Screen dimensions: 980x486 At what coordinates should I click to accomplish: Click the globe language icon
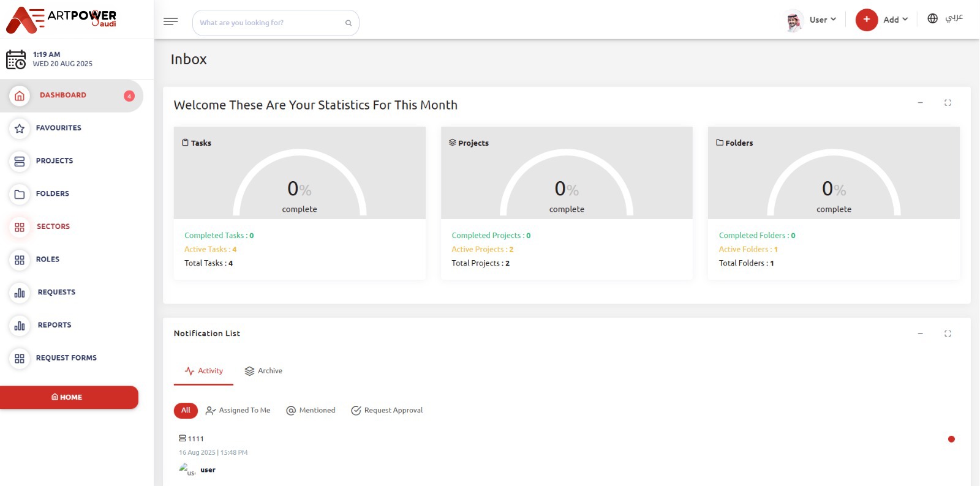tap(932, 18)
